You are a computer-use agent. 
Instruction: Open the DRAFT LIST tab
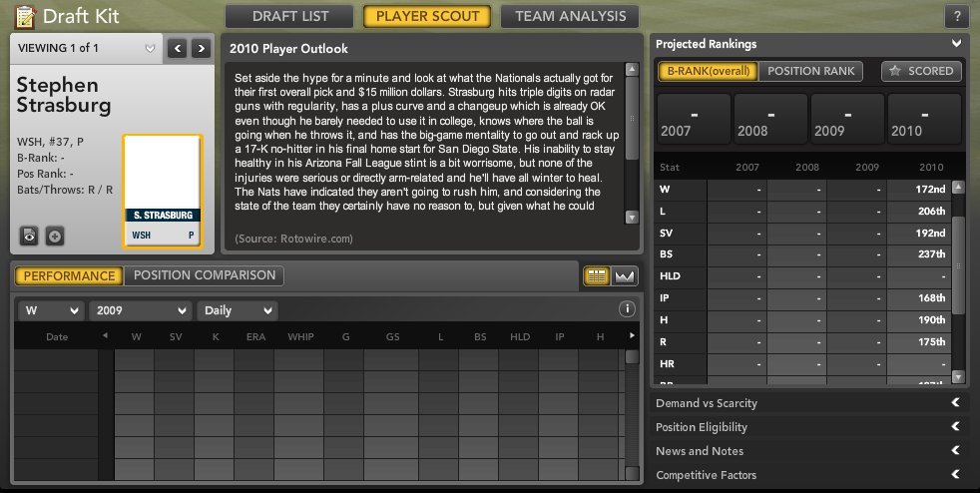[x=289, y=16]
